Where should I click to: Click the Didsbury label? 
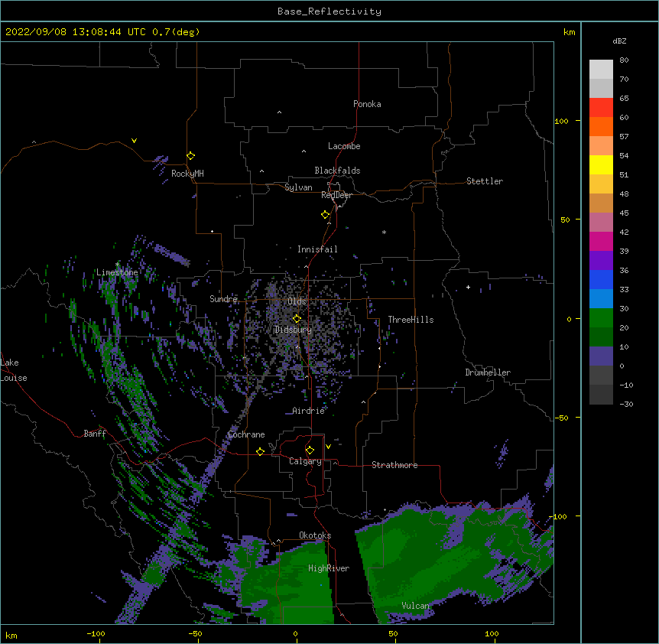(x=293, y=330)
